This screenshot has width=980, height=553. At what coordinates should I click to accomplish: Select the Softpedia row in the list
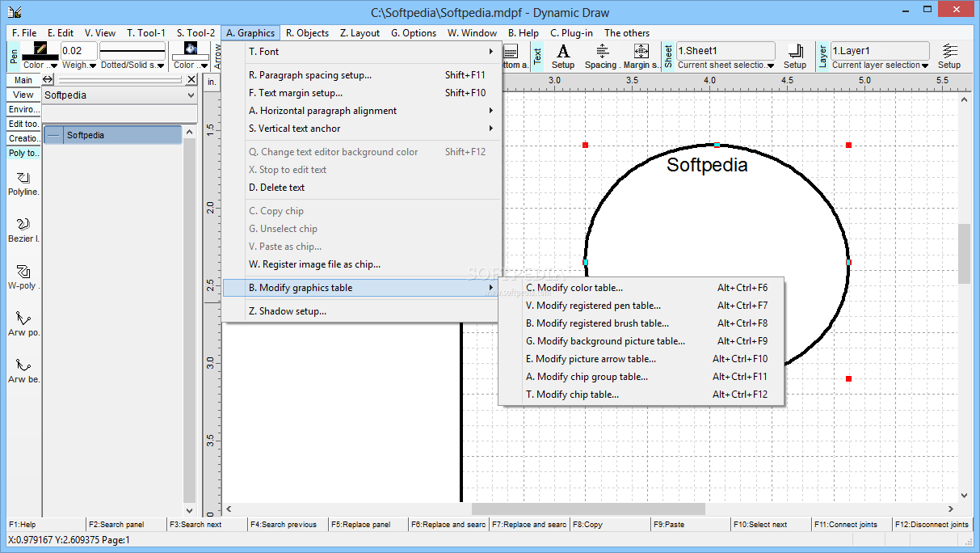point(113,135)
